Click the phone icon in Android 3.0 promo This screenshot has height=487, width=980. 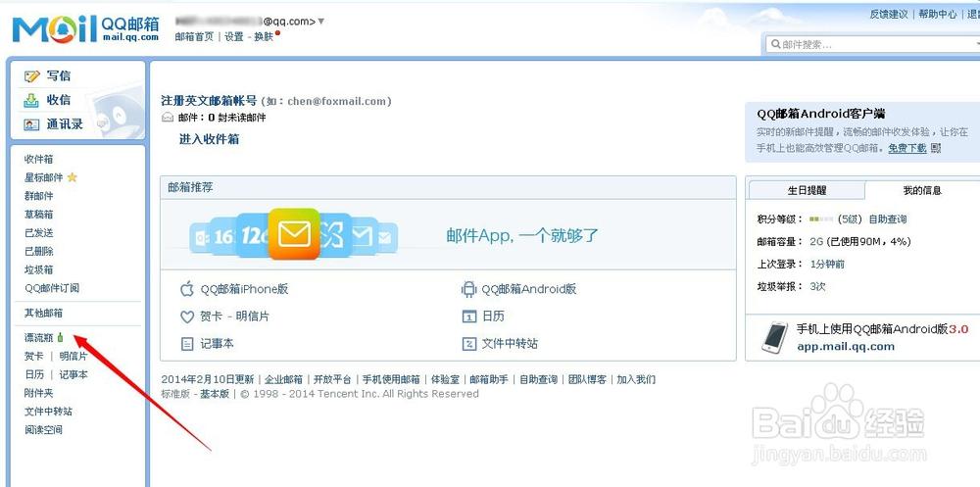tap(774, 338)
